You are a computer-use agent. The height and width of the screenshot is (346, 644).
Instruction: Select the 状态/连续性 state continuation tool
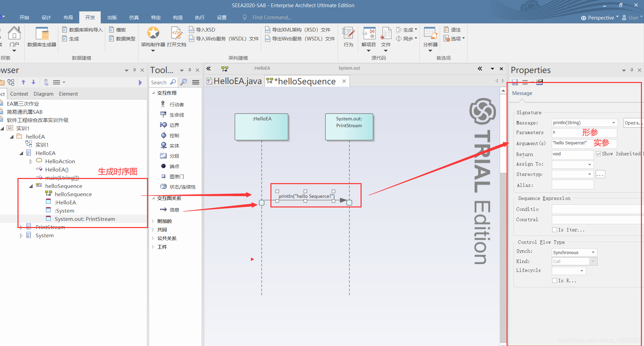point(178,187)
